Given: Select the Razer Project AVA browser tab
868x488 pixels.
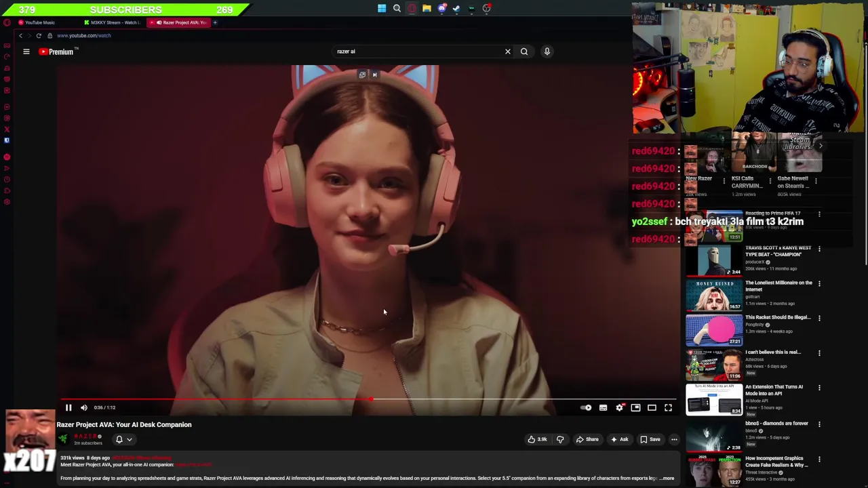Looking at the screenshot, I should [x=180, y=22].
